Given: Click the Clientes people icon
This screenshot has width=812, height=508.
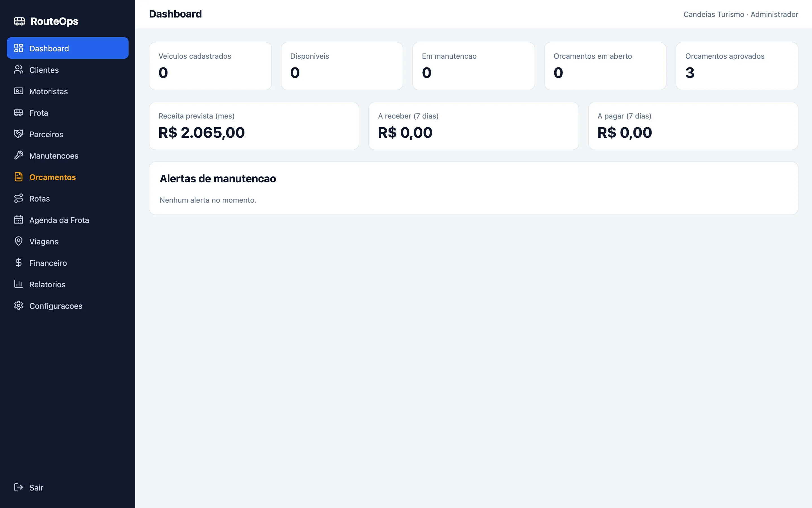Looking at the screenshot, I should [x=18, y=69].
